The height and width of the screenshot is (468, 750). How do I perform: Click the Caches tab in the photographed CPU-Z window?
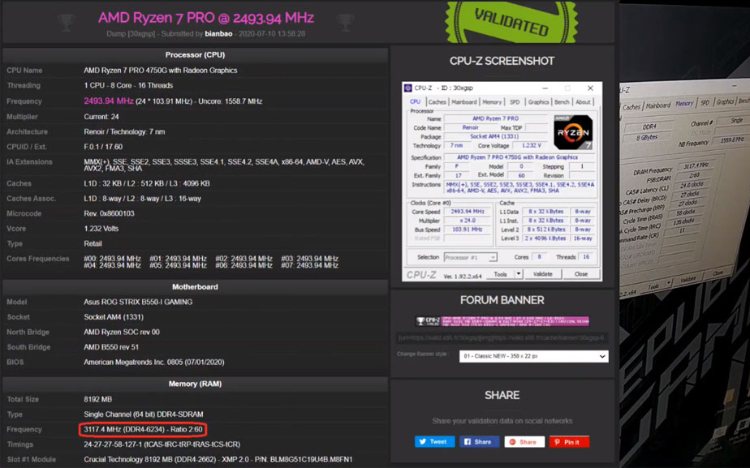(x=631, y=107)
